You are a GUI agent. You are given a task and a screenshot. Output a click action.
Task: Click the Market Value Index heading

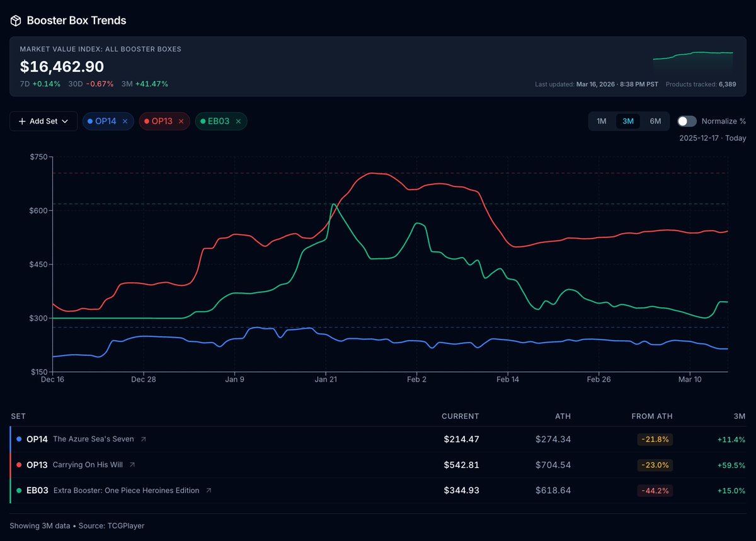click(x=100, y=49)
